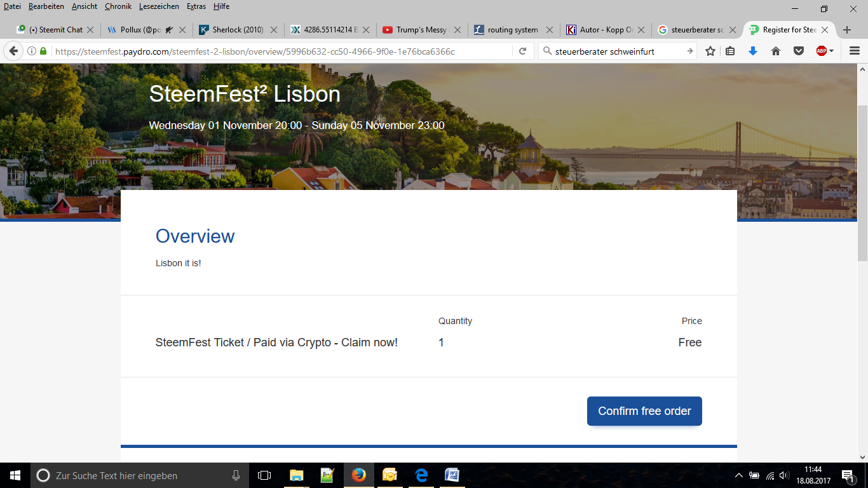Show site information via the info icon
The height and width of the screenshot is (488, 868).
coord(32,51)
